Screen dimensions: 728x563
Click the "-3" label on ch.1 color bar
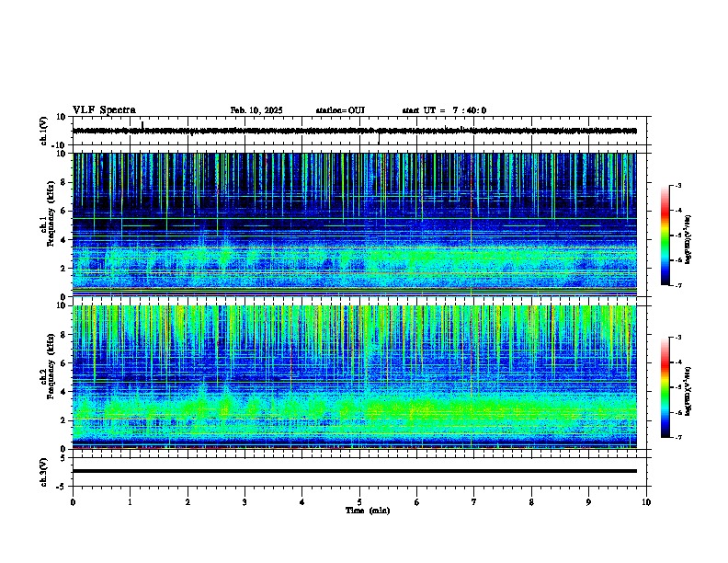678,185
